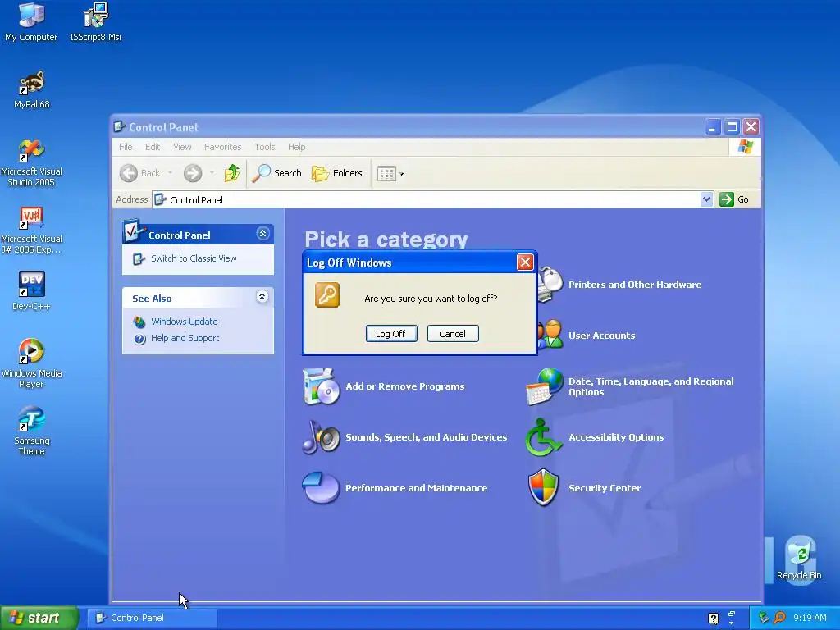Viewport: 840px width, 630px height.
Task: Select Samsung Theme desktop shortcut
Action: click(32, 431)
